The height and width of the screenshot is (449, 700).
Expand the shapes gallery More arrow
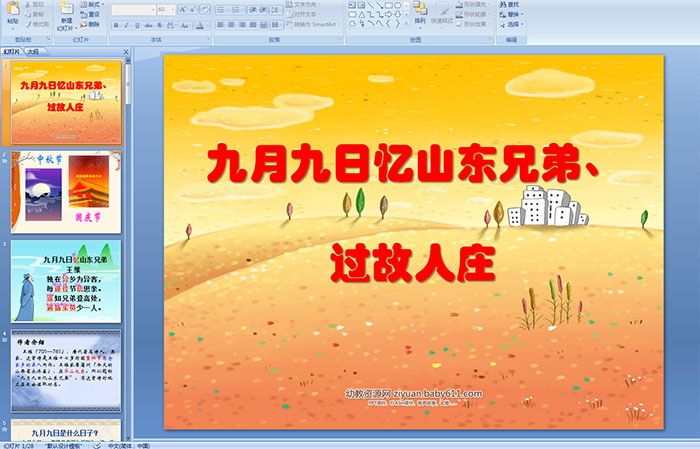[406, 24]
